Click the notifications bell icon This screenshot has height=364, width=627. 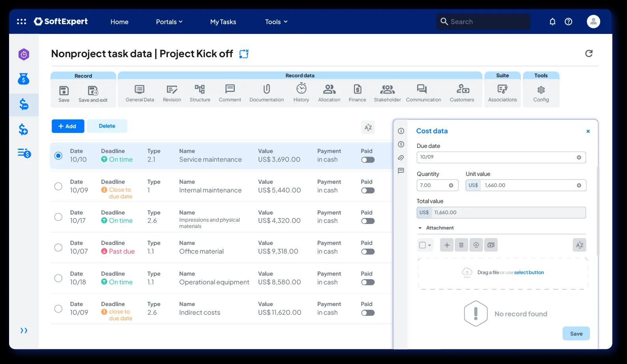[552, 22]
